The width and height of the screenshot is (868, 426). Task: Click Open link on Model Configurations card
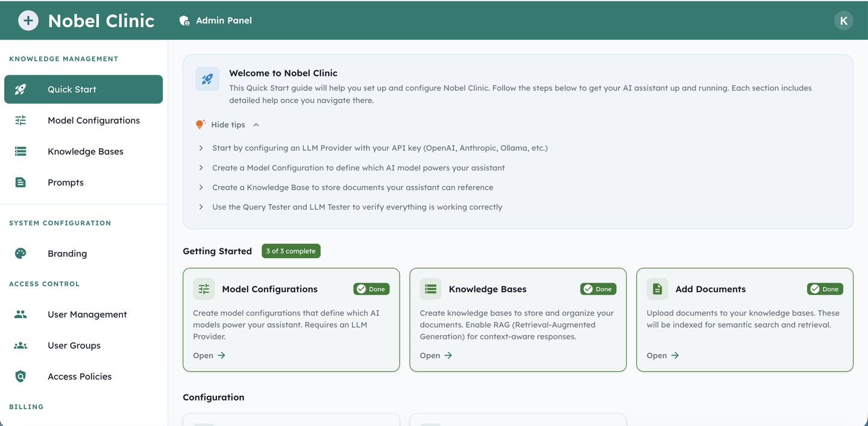click(209, 356)
